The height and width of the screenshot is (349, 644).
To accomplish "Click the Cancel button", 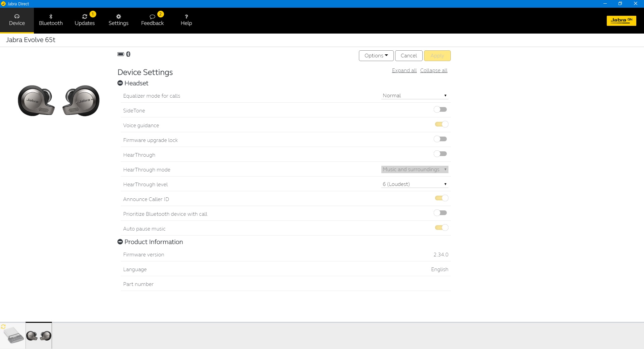I will point(409,56).
